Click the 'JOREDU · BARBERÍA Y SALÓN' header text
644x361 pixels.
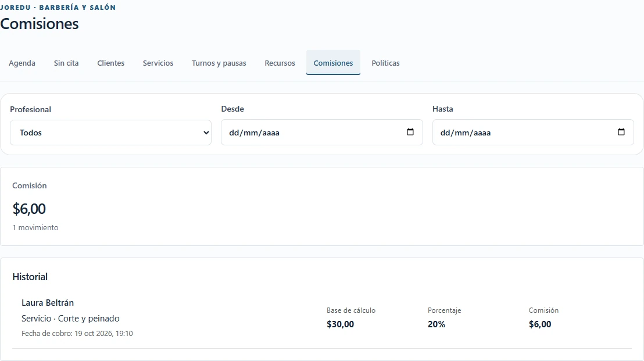click(x=58, y=8)
